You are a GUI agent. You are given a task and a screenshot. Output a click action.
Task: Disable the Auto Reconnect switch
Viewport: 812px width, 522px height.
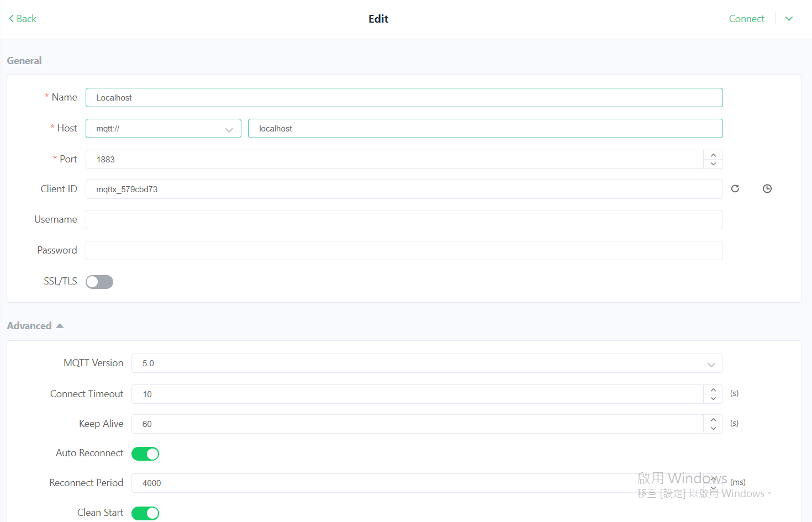145,454
